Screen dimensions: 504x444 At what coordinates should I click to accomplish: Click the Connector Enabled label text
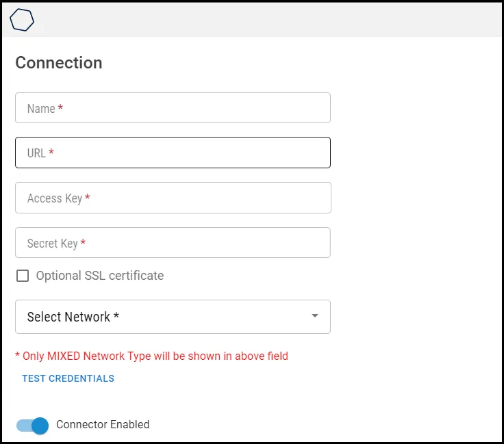[x=103, y=424]
